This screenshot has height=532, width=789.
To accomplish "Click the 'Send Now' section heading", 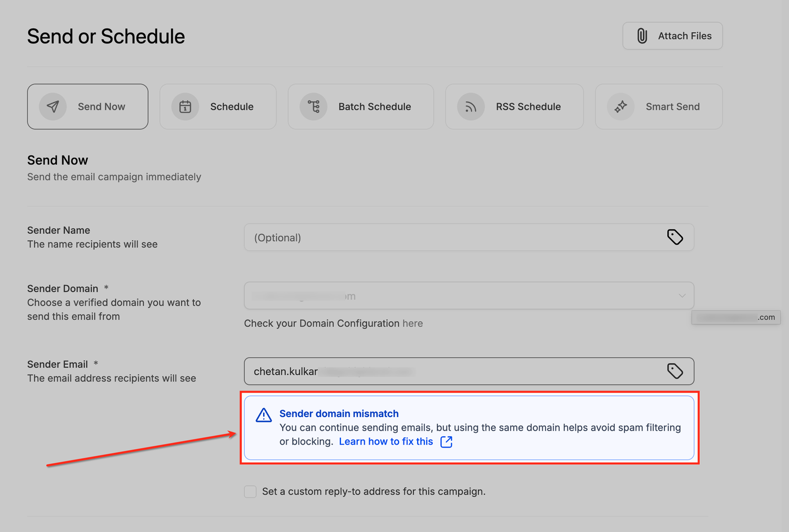I will pos(57,160).
